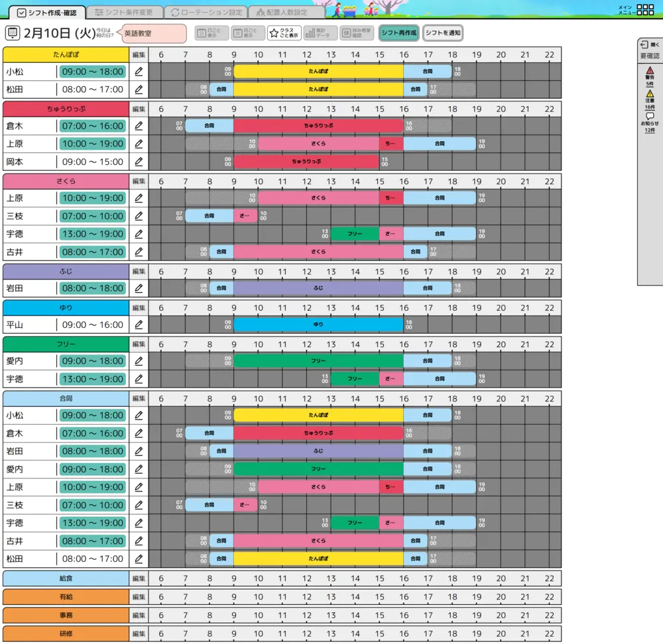Click 編集 in the ゆり header row

coord(139,308)
